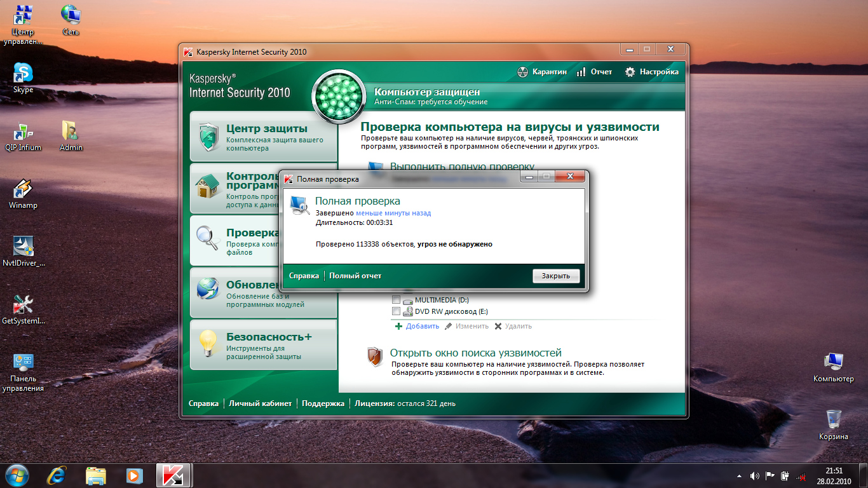
Task: Open Полный отчет link
Action: [x=355, y=276]
